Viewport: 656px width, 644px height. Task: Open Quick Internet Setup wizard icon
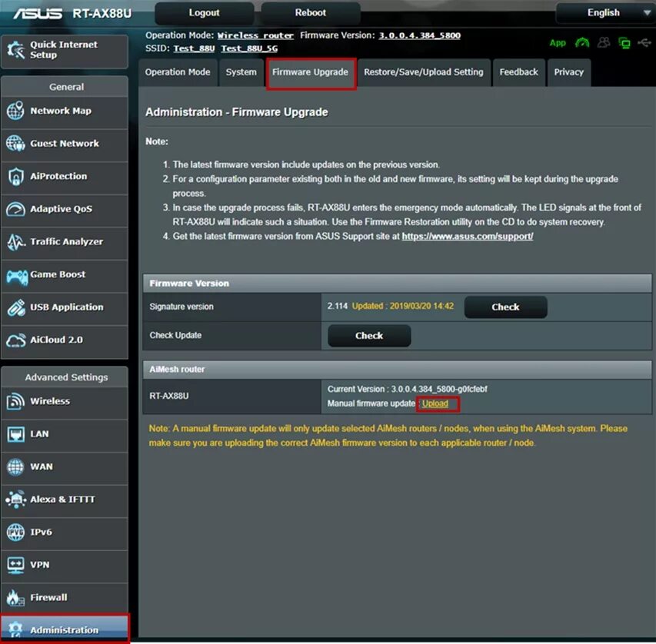pyautogui.click(x=16, y=50)
